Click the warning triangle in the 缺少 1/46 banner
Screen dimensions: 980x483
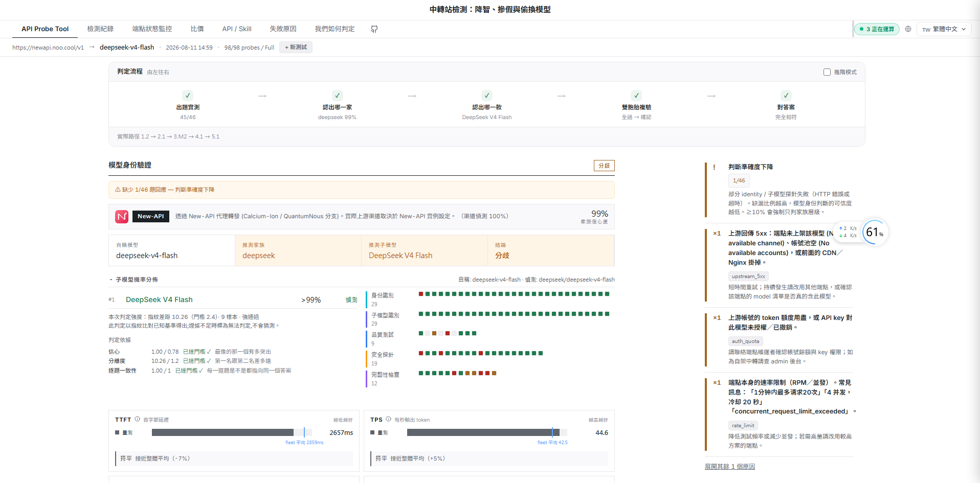pyautogui.click(x=118, y=190)
